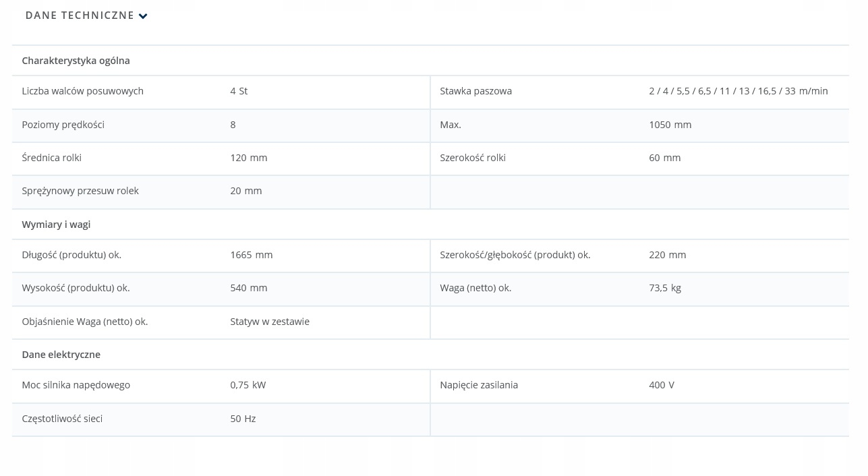Click the DANE TECHNICZNE heading text
Viewport: 868px width, 476px height.
80,16
